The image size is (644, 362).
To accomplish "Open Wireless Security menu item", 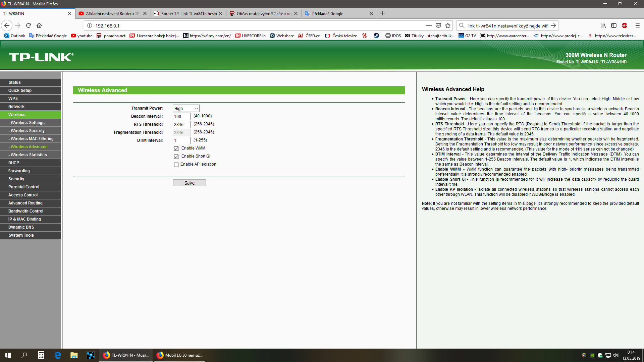I will [x=28, y=131].
